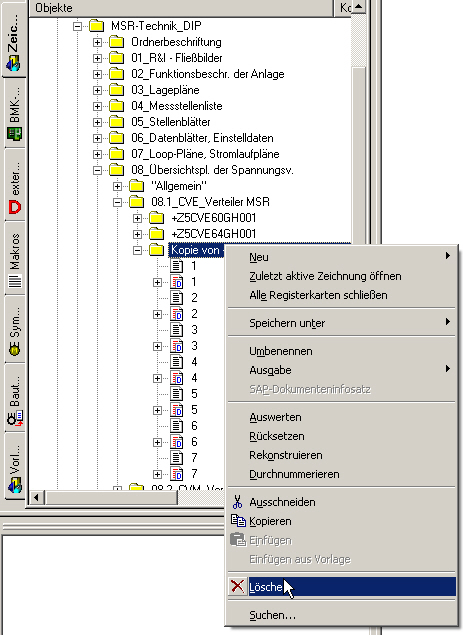Viewport: 463px width, 635px height.
Task: Switch to the BMK sidebar tab
Action: 15,113
